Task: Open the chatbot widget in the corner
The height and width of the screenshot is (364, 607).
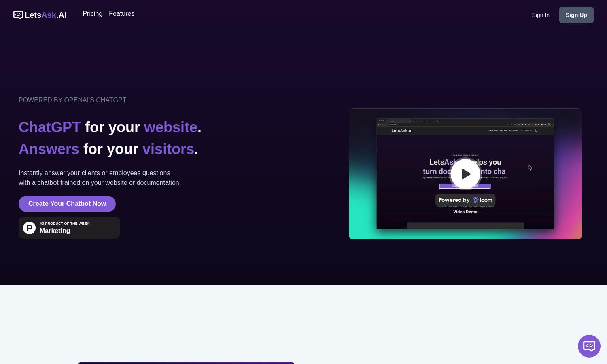Action: coord(589,346)
